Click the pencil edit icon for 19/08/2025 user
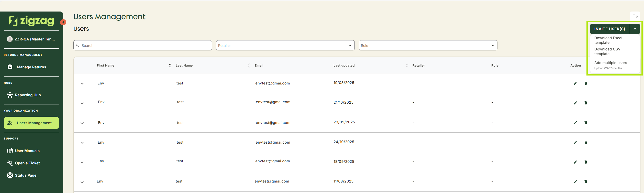The width and height of the screenshot is (644, 193). [575, 83]
